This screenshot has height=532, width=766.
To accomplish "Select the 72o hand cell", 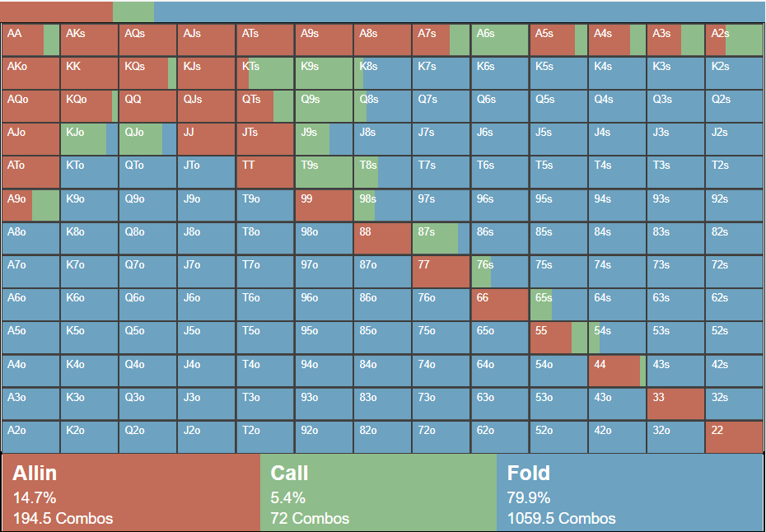I will (x=441, y=436).
